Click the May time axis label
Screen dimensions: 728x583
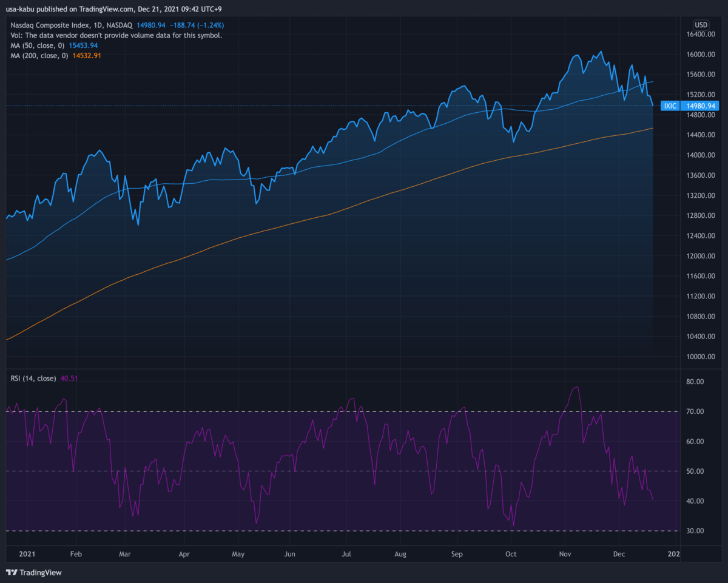coord(238,554)
